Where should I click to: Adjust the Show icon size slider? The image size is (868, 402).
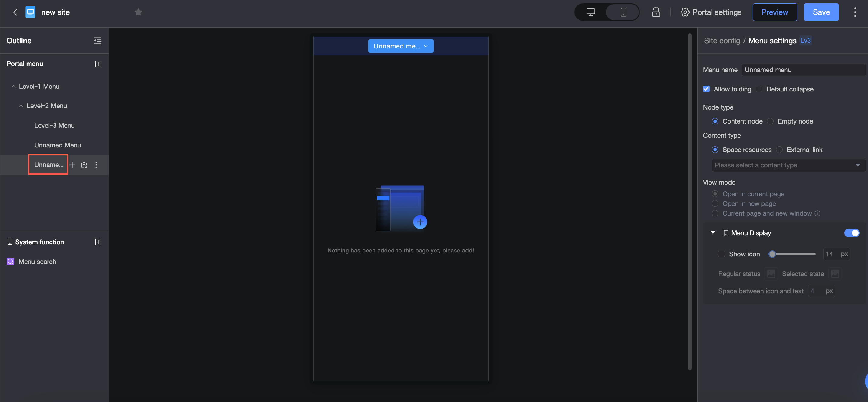(x=772, y=254)
